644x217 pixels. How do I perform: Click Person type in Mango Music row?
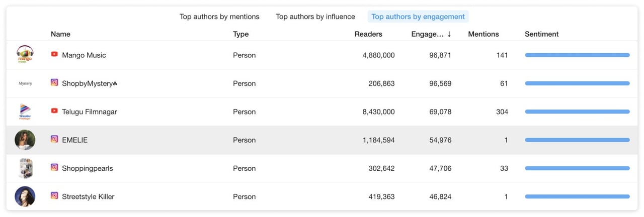(245, 55)
